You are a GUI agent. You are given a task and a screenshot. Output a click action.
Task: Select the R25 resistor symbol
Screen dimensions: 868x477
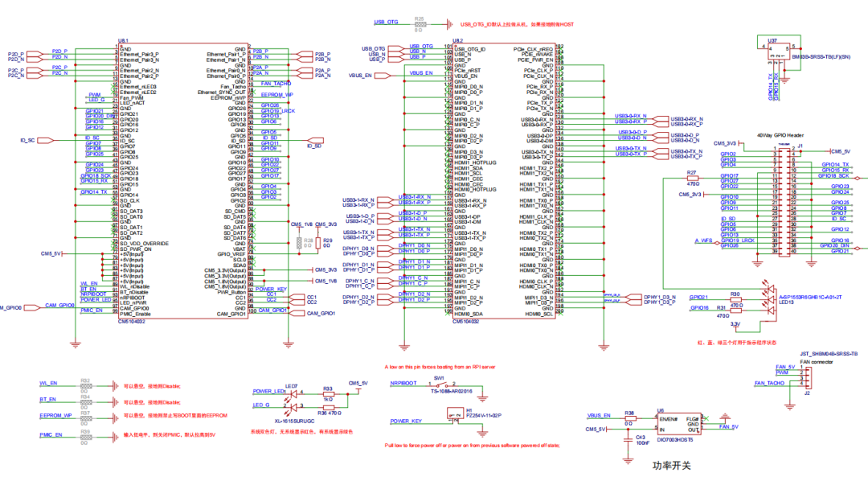tap(420, 24)
